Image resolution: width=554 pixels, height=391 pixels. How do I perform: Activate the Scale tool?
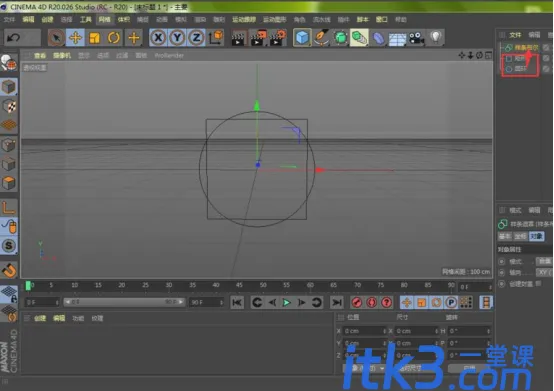(x=95, y=38)
